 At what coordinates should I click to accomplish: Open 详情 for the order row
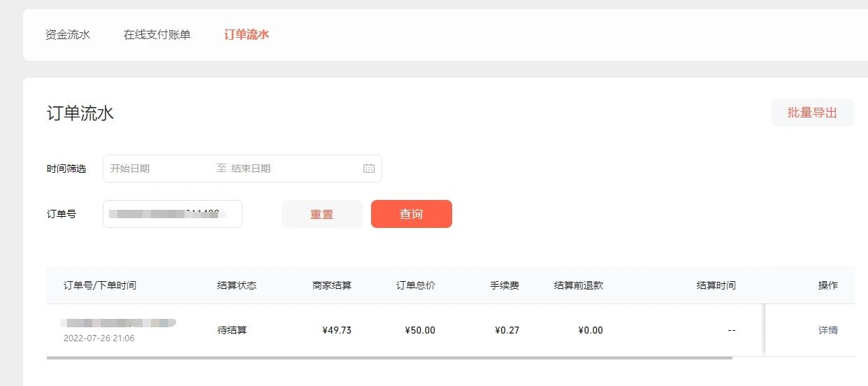(x=828, y=330)
